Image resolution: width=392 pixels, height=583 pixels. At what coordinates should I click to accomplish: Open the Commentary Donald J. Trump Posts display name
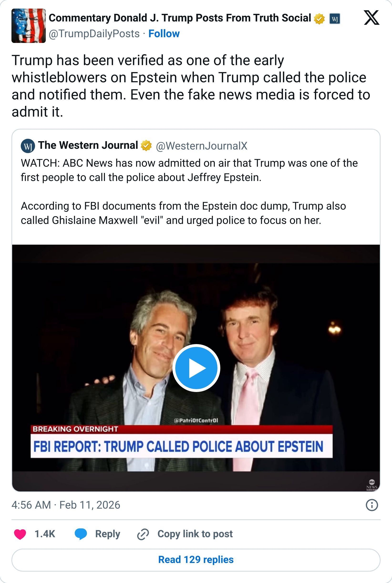(180, 18)
